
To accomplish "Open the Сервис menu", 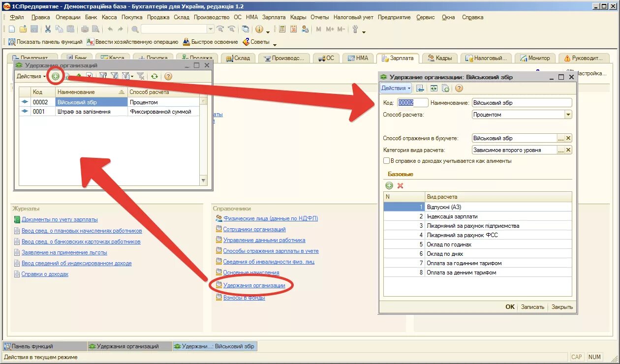I will [426, 17].
